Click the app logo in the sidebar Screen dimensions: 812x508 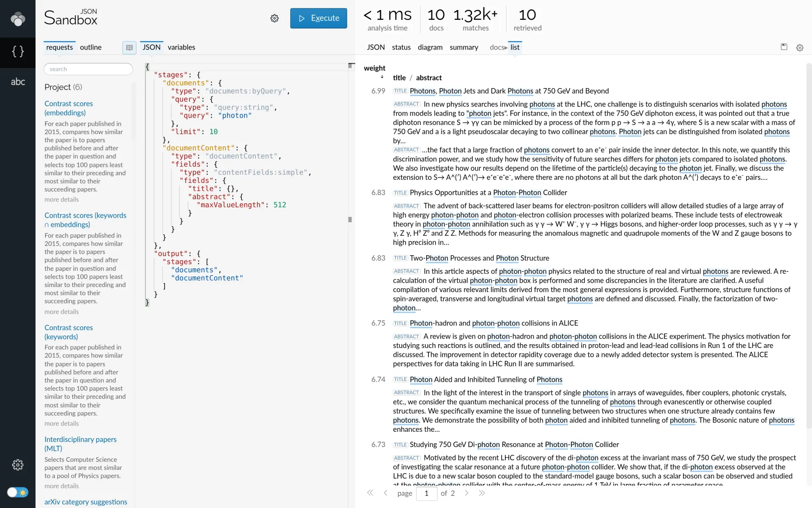click(18, 19)
